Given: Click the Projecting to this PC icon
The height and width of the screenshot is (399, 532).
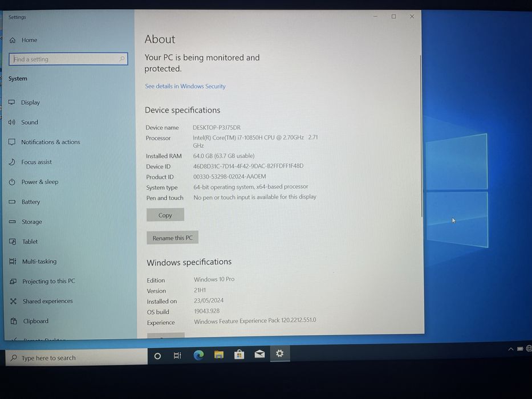Looking at the screenshot, I should pos(13,281).
